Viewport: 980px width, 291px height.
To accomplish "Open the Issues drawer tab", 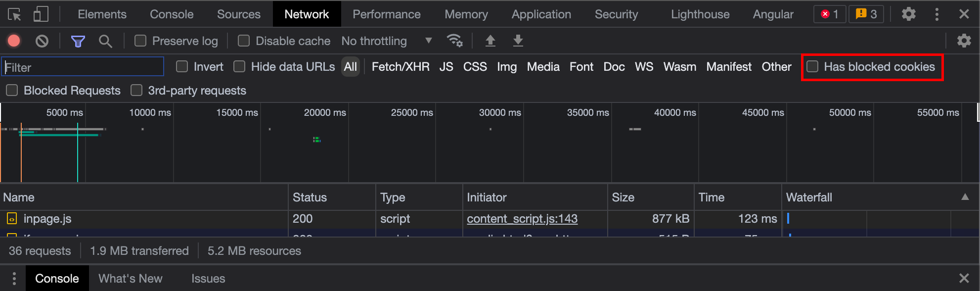I will pos(208,279).
